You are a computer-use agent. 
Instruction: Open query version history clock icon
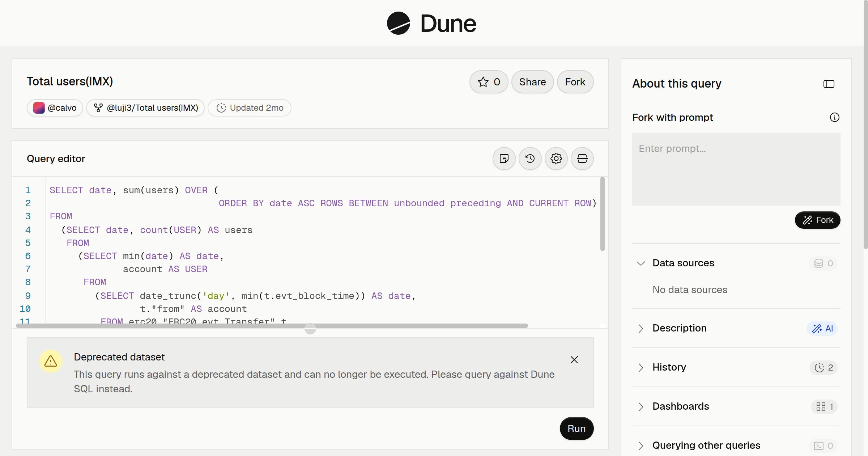[x=530, y=159]
